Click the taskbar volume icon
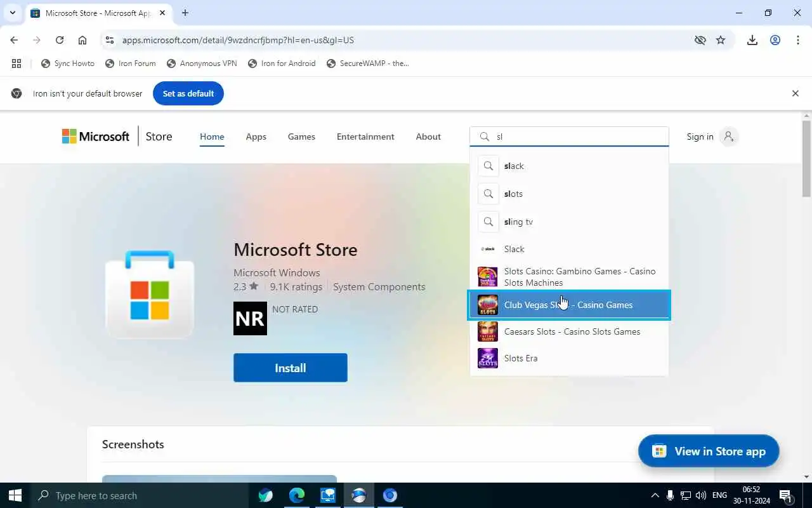This screenshot has height=508, width=812. 700,495
